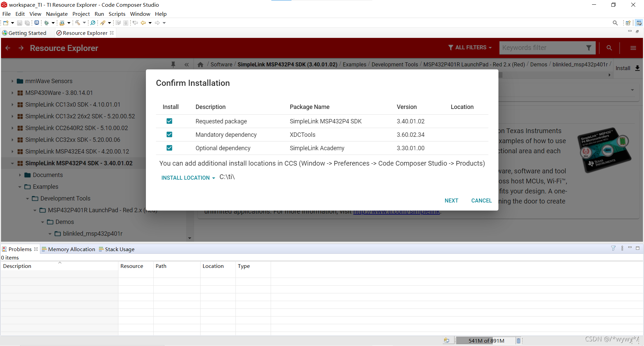This screenshot has width=644, height=346.
Task: Run garbage collector trash icon
Action: [x=518, y=341]
